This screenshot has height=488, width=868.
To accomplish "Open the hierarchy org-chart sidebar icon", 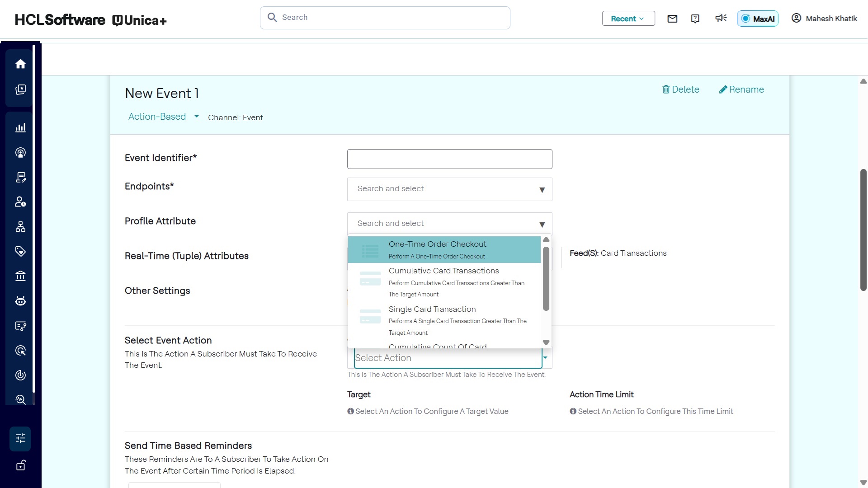I will click(x=20, y=227).
